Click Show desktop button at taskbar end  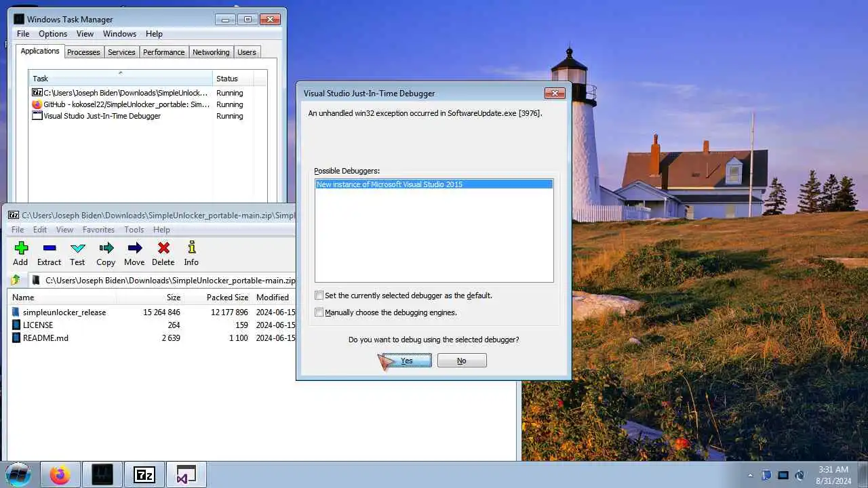point(863,475)
